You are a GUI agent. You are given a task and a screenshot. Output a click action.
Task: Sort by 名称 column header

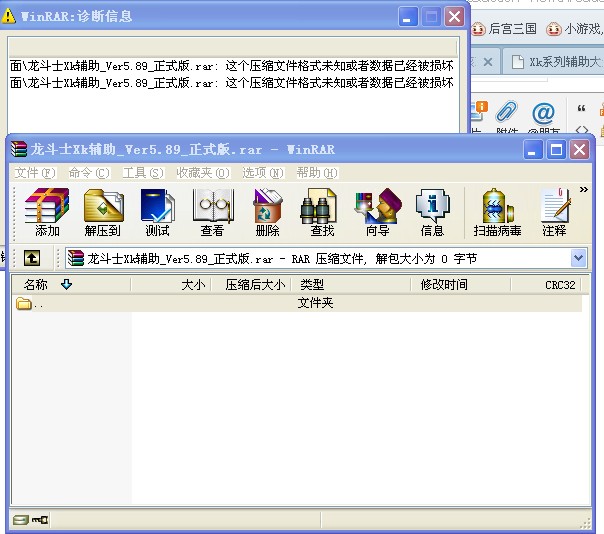pos(71,285)
